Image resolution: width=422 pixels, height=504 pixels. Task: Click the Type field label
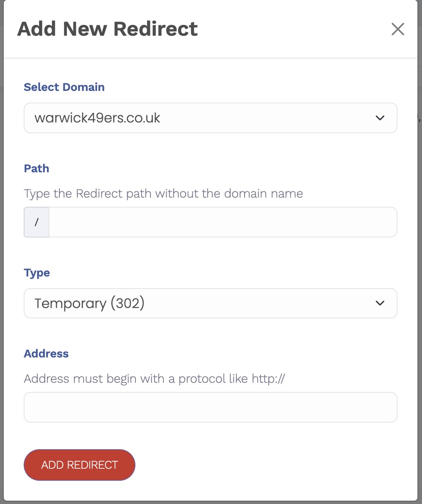click(37, 273)
